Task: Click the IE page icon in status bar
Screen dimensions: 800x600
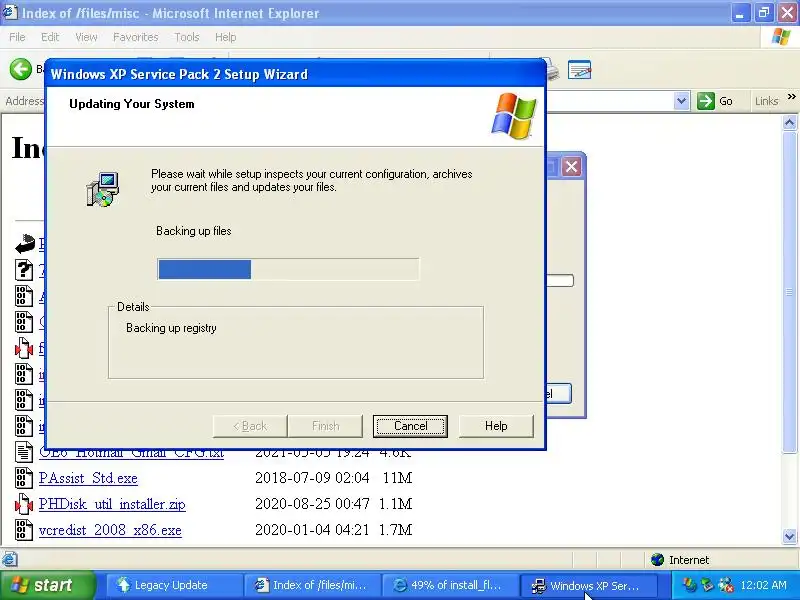Action: pos(10,560)
